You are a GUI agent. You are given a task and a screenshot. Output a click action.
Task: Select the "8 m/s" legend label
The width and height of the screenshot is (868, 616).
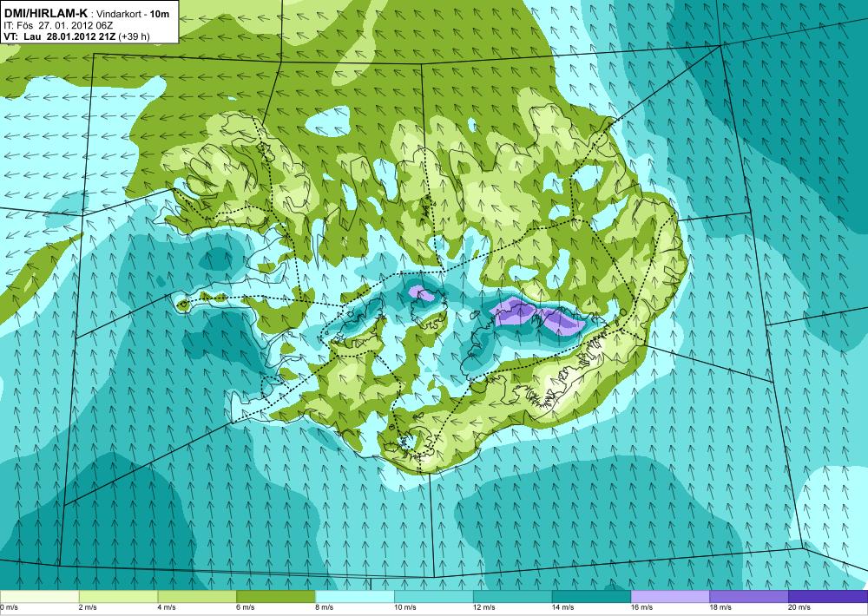pyautogui.click(x=325, y=607)
